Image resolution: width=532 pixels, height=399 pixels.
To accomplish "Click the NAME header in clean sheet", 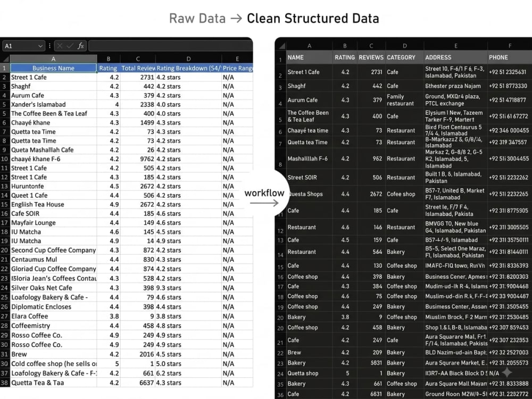I will coord(309,57).
